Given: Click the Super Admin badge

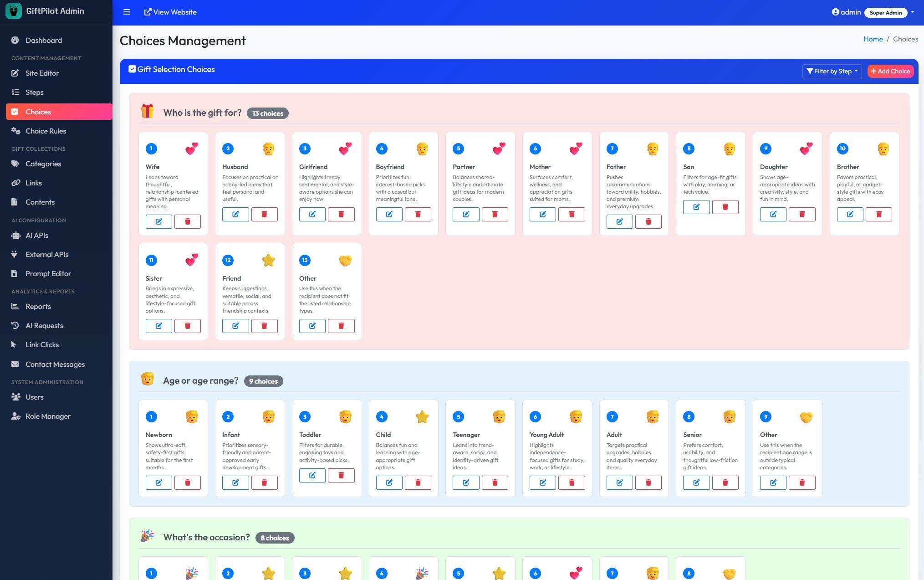Looking at the screenshot, I should 885,13.
